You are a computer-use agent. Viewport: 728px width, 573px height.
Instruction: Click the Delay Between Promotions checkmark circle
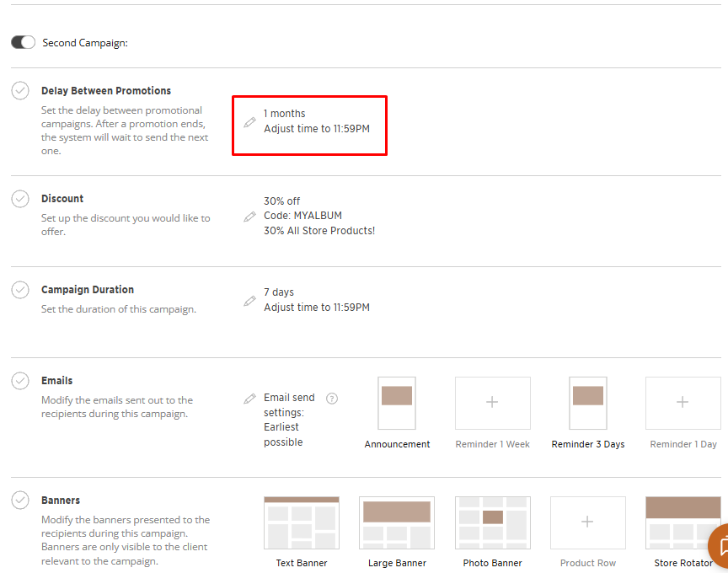20,91
